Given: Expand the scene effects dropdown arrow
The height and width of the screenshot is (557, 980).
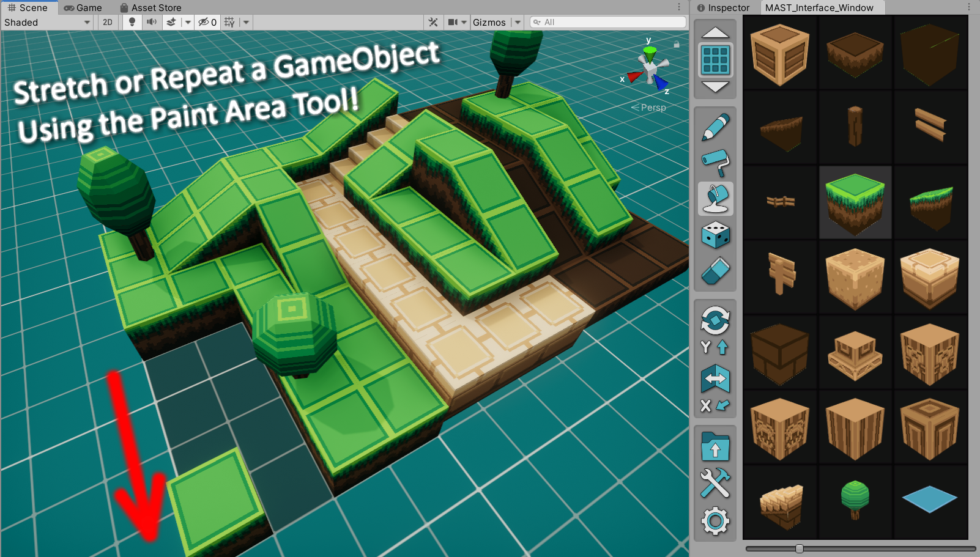Looking at the screenshot, I should [188, 23].
